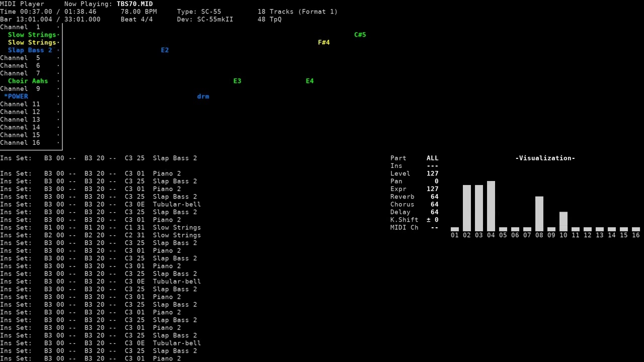Select the Channel 9 row
644x362 pixels.
tap(30, 88)
